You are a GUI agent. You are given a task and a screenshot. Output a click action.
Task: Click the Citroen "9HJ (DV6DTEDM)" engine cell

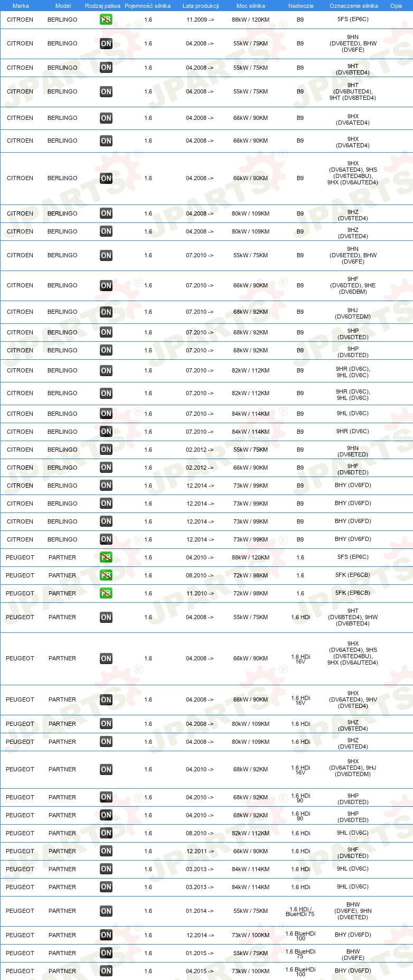coord(353,314)
